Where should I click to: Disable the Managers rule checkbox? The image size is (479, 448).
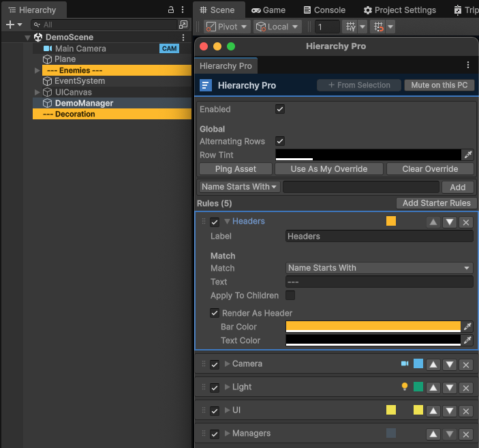click(x=215, y=434)
